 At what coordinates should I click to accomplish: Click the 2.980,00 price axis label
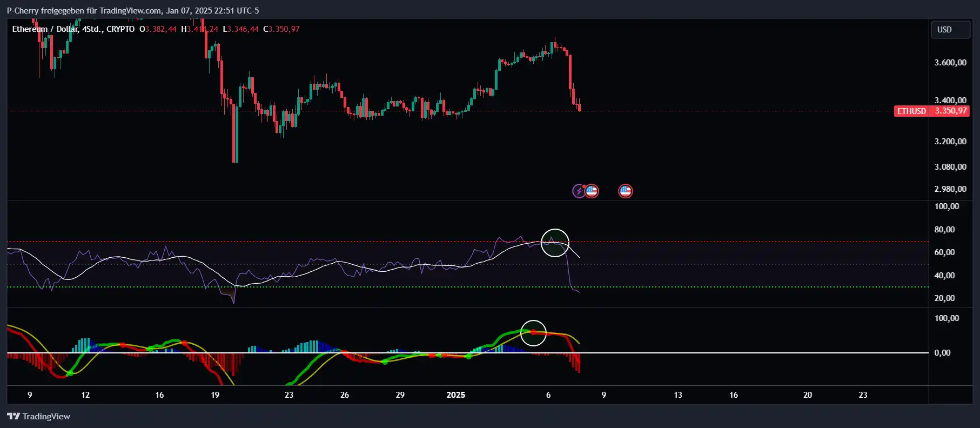tap(950, 189)
